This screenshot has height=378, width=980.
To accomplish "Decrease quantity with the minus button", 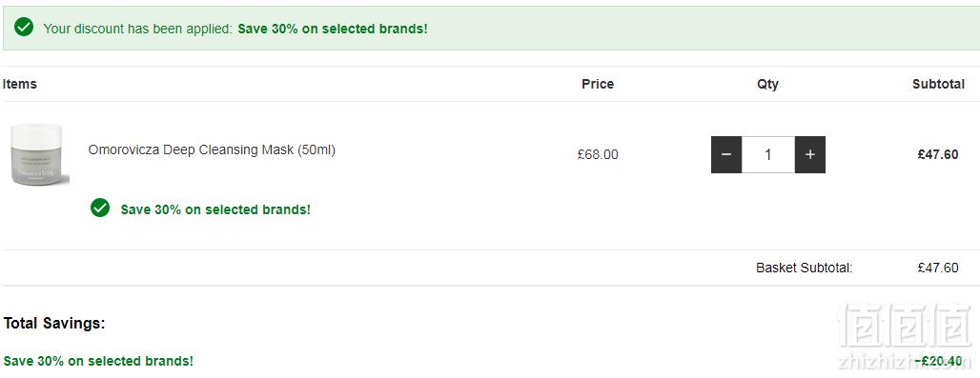I will 726,154.
